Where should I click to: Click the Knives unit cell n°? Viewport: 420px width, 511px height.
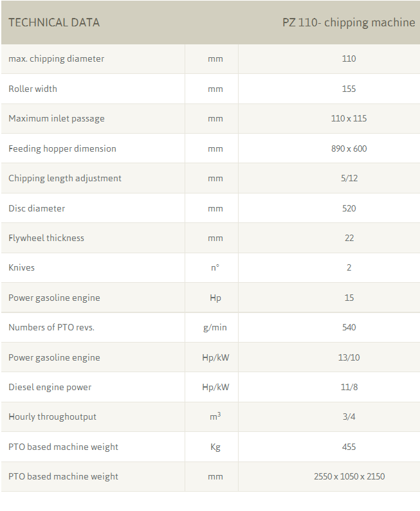tap(215, 267)
